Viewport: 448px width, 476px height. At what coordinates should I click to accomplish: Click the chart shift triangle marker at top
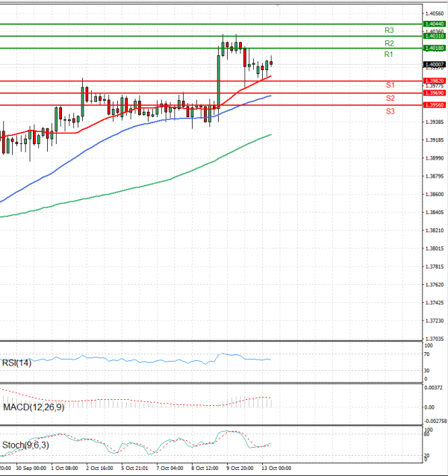point(279,4)
